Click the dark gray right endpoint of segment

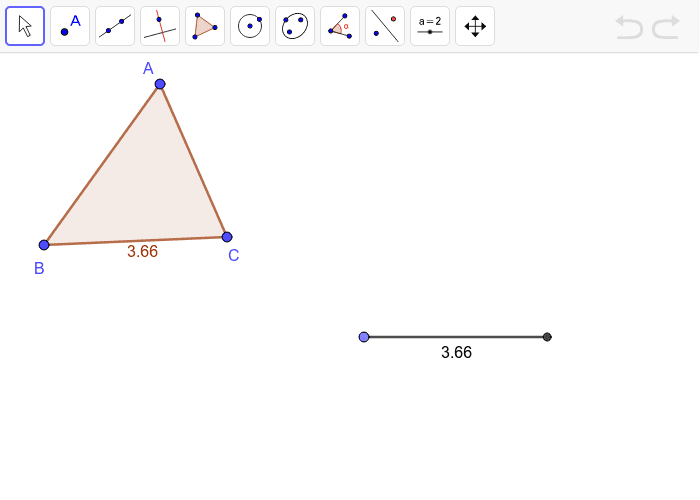(x=547, y=337)
